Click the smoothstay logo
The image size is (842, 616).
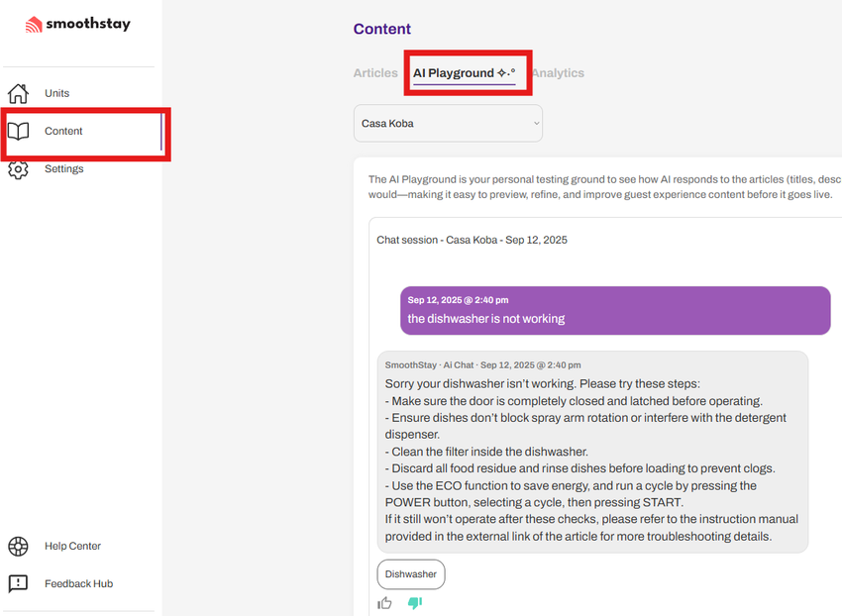pyautogui.click(x=78, y=24)
